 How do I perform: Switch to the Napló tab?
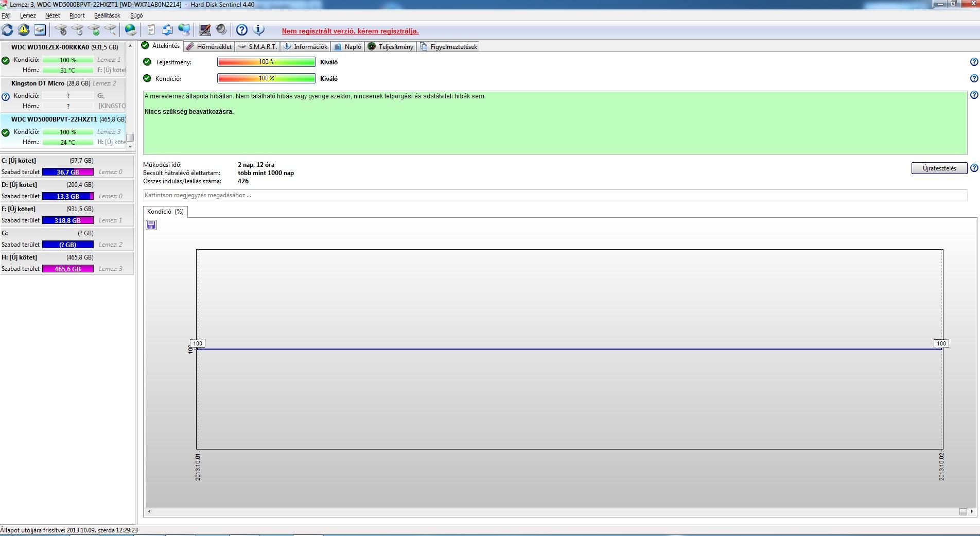[x=348, y=47]
